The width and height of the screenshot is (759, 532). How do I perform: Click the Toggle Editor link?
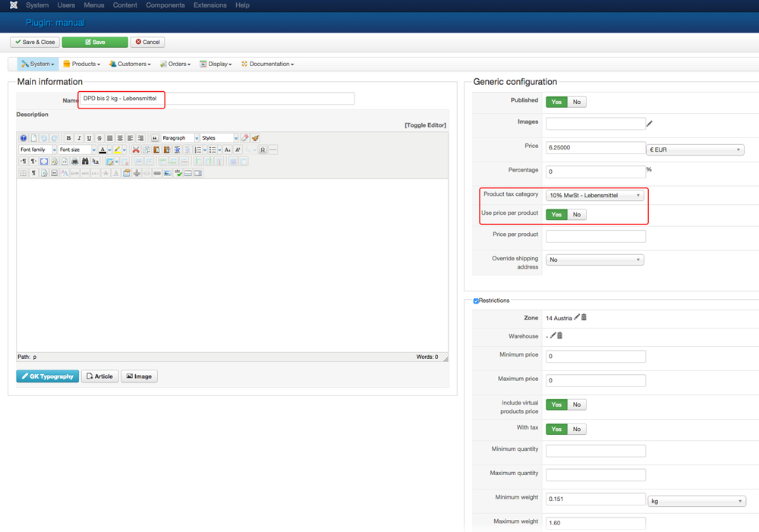point(426,125)
